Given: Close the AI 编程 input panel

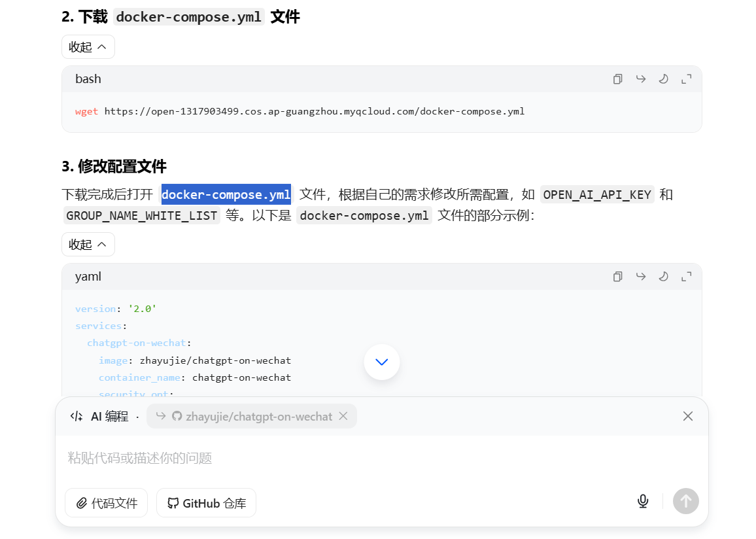Looking at the screenshot, I should pyautogui.click(x=688, y=416).
